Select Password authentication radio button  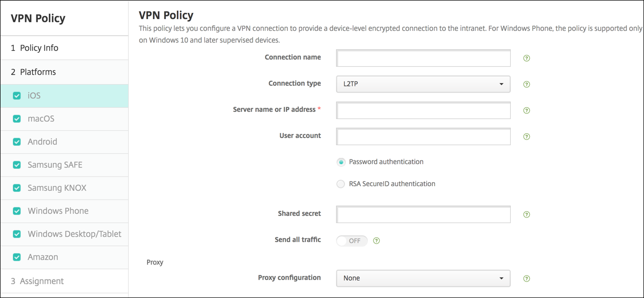pyautogui.click(x=341, y=162)
